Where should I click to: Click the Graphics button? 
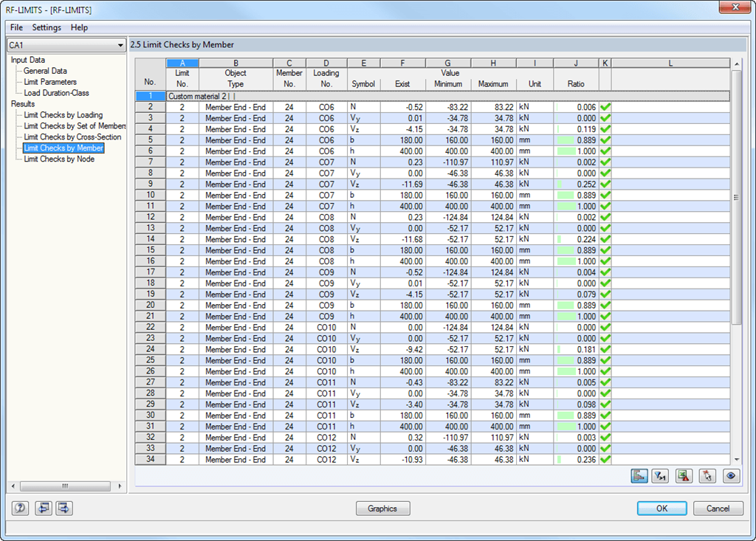click(383, 509)
